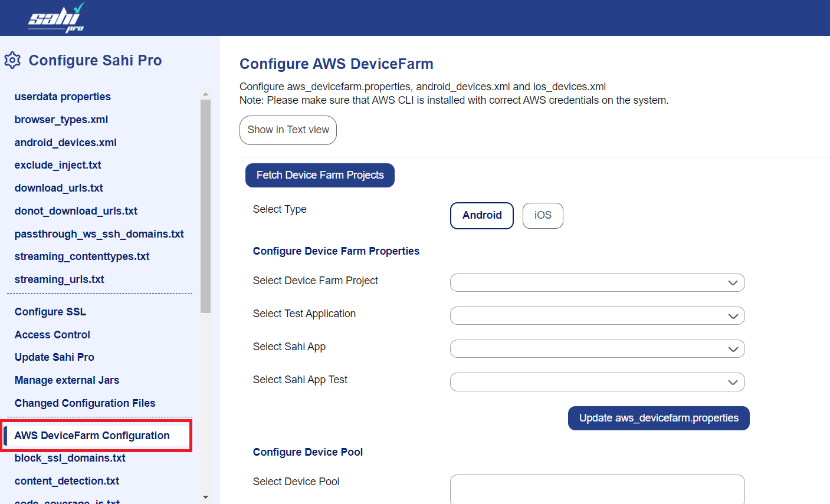The height and width of the screenshot is (504, 830).
Task: Click Update aws_devicefarm.properties button
Action: tap(658, 419)
